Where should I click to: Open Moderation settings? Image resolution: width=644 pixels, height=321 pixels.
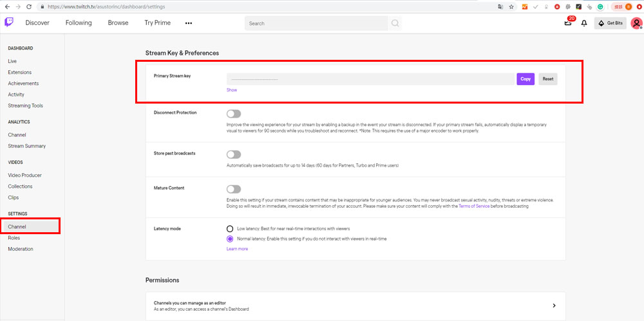[x=21, y=249]
